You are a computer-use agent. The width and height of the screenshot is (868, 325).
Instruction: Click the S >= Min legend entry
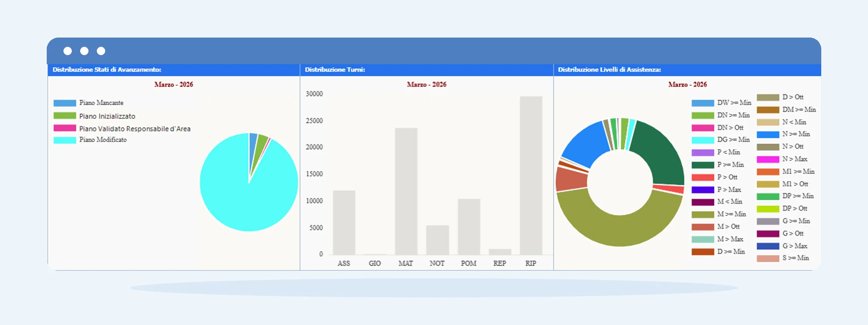point(783,258)
